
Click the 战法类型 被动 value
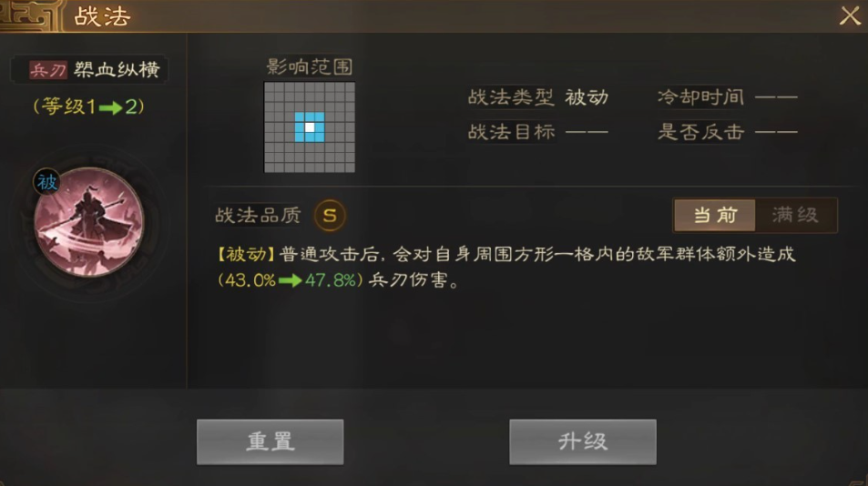[587, 97]
